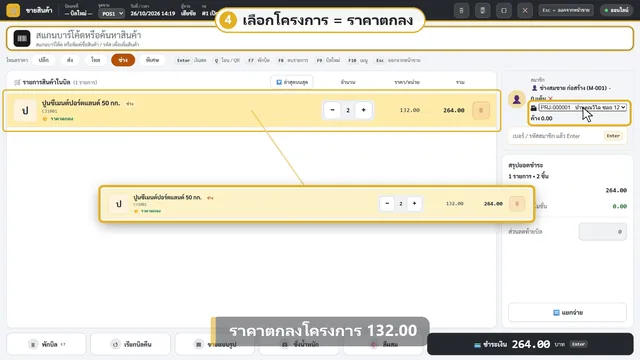Screen dimensions: 640x360
Task: Delete the cement item with trash icon
Action: click(x=481, y=110)
